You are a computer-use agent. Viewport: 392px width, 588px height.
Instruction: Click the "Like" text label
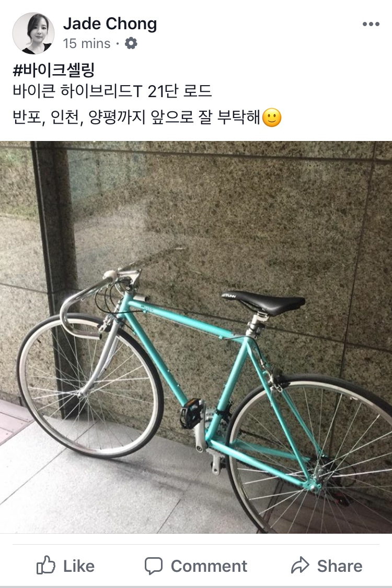[x=78, y=566]
